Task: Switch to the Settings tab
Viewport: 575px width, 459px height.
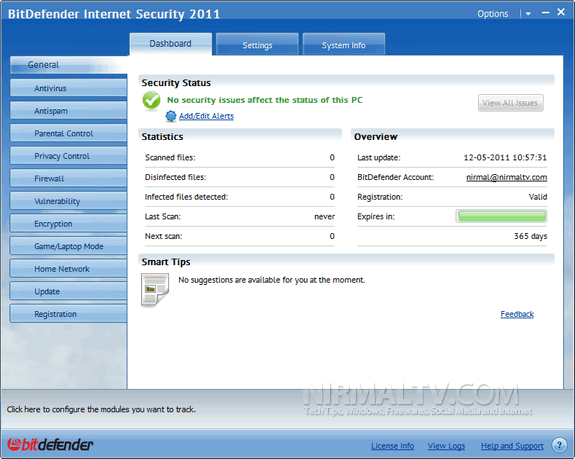Action: 257,45
